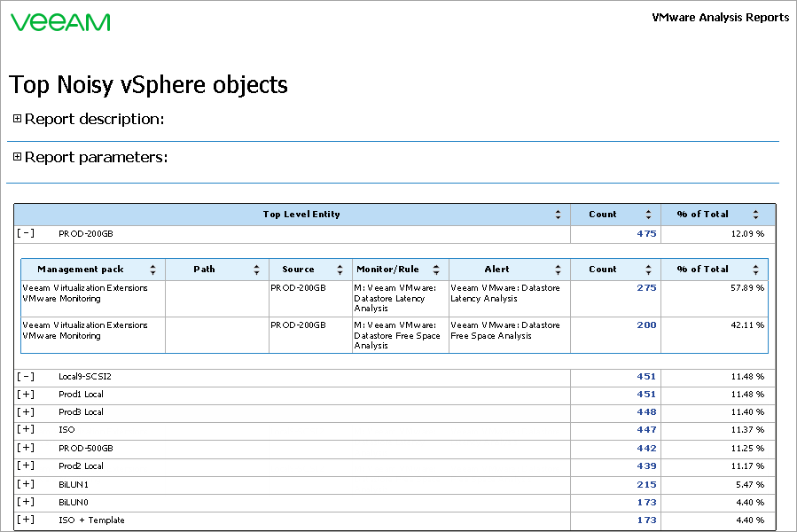Sort inner table by Source column
Screen dimensions: 797x532
[x=340, y=270]
